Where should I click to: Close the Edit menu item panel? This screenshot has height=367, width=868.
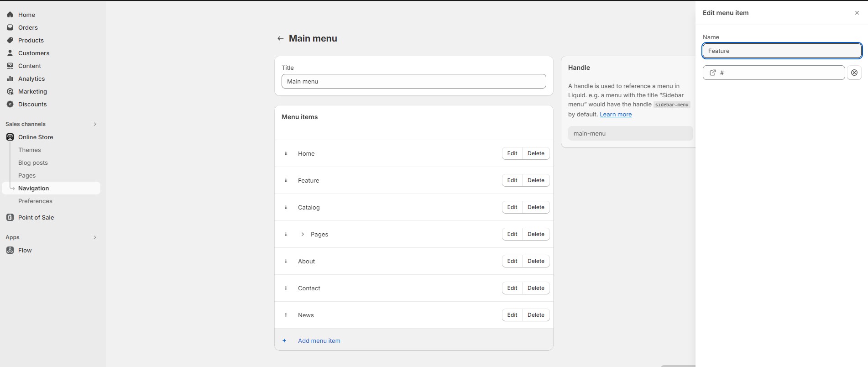(857, 13)
